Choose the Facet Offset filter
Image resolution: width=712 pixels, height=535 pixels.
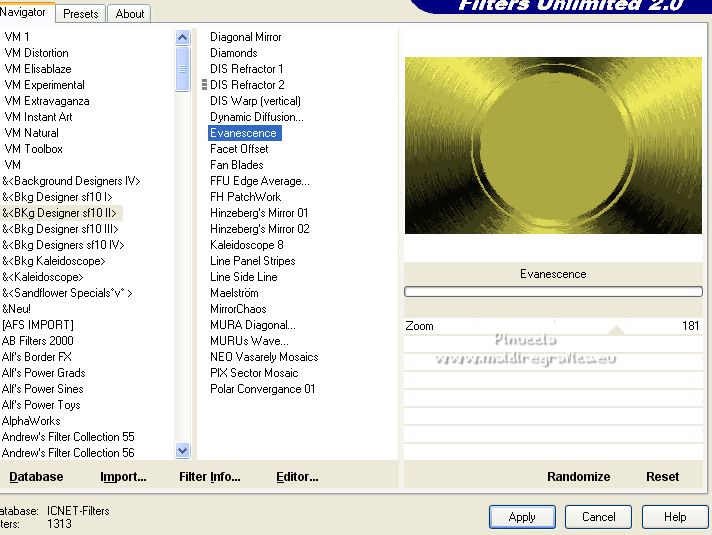[x=239, y=149]
